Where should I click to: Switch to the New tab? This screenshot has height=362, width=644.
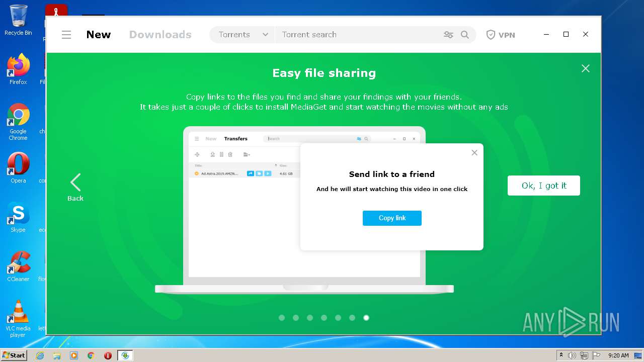[x=99, y=35]
